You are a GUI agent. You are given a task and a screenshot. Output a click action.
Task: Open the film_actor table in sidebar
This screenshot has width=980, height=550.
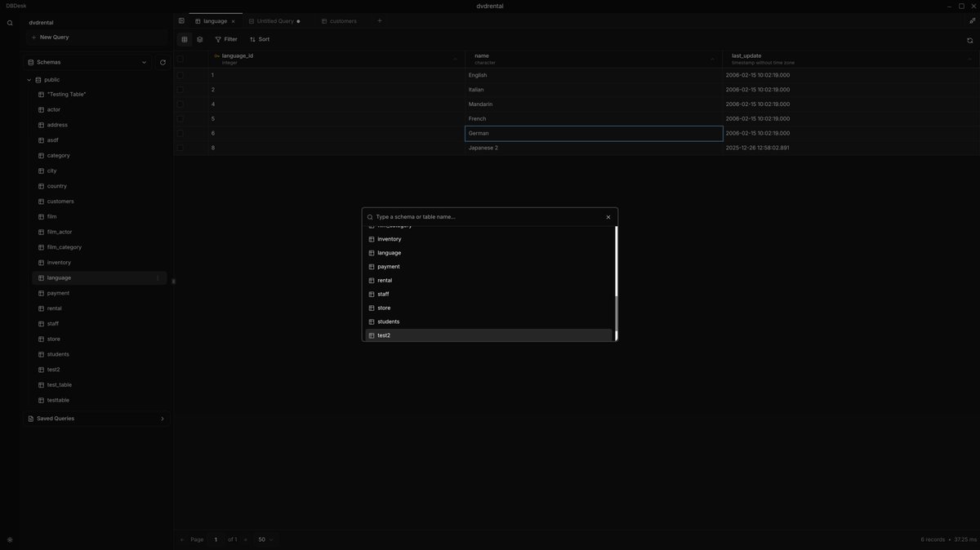99,232
